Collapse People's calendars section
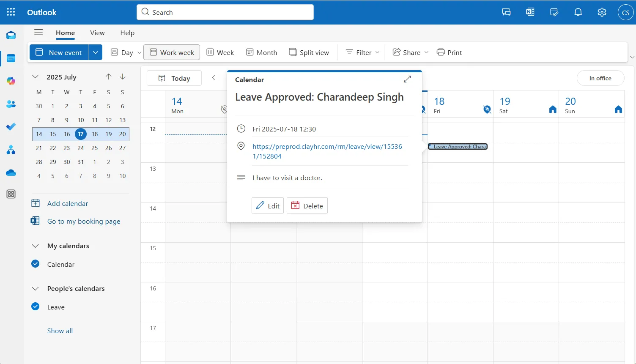 [x=36, y=288]
